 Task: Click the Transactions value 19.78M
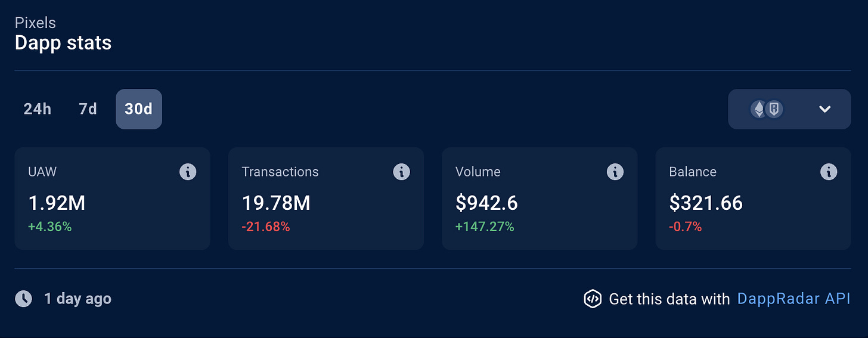click(276, 203)
